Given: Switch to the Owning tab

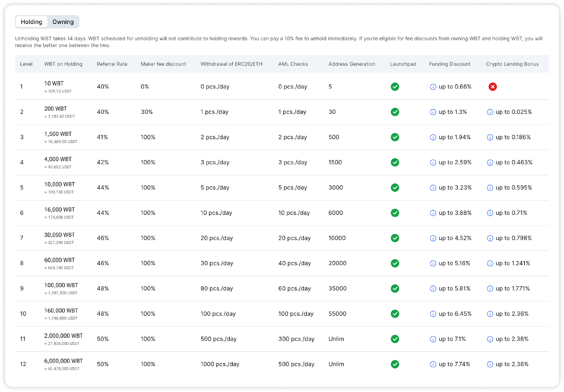Looking at the screenshot, I should tap(63, 22).
